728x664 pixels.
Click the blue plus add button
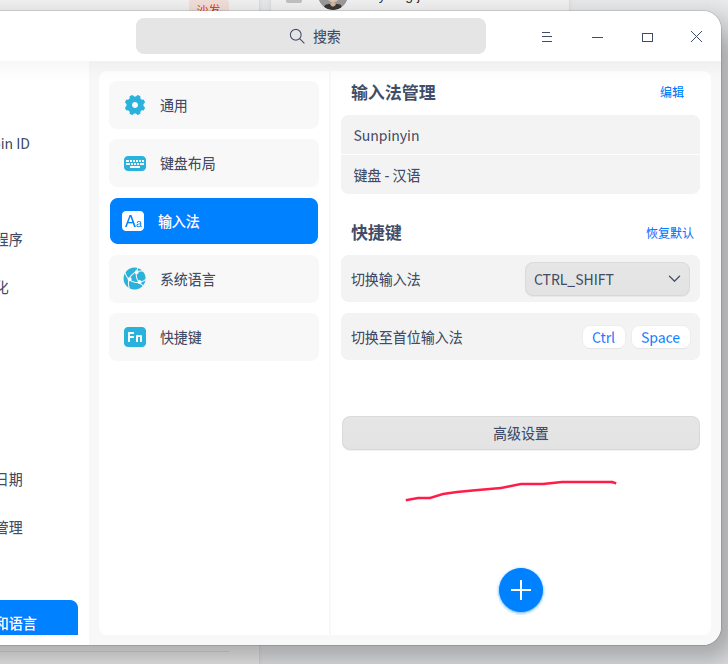(520, 590)
